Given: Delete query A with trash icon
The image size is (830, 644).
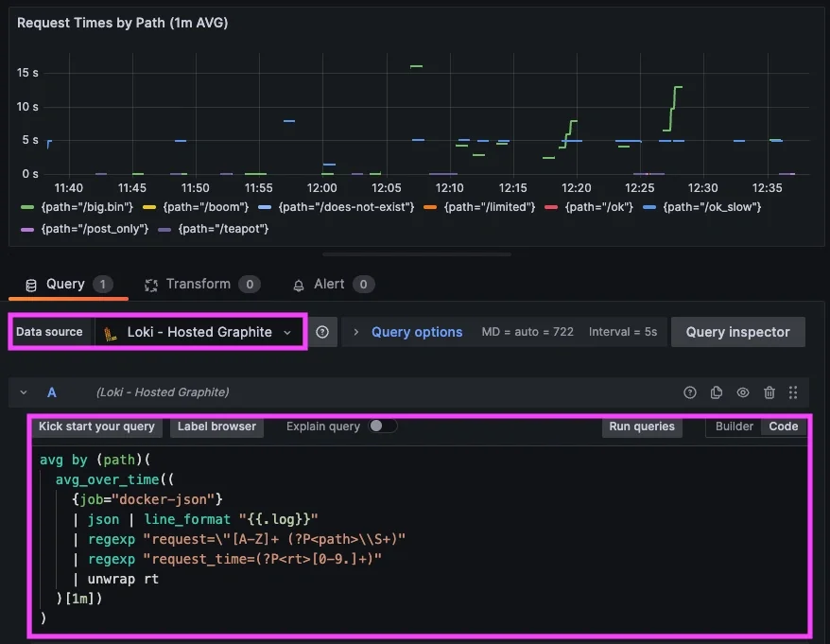Looking at the screenshot, I should 769,392.
